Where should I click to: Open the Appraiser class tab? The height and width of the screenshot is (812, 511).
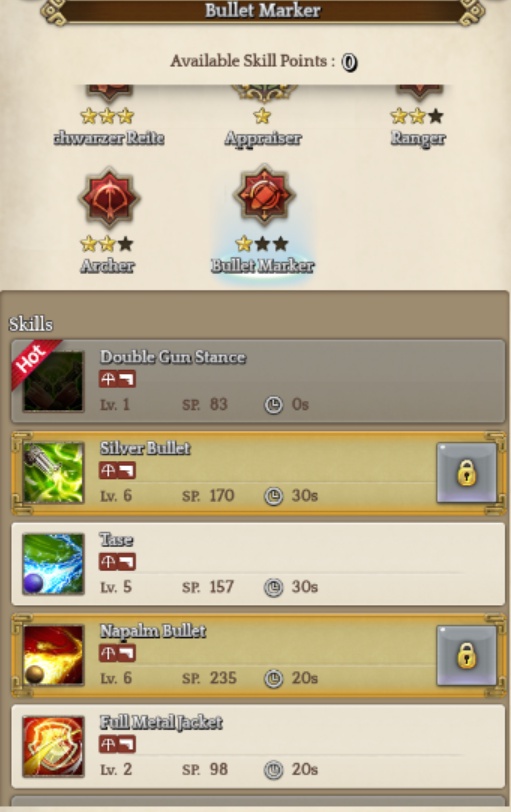click(x=263, y=138)
